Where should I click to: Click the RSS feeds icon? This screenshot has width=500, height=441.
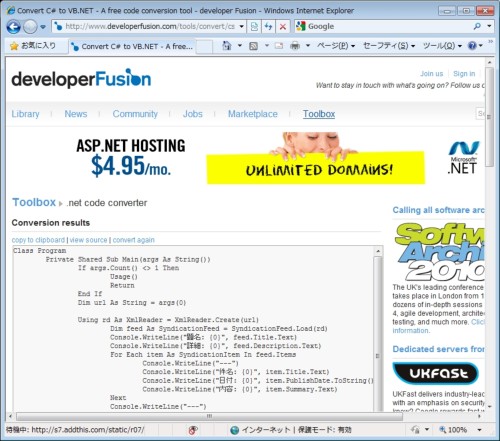pos(253,46)
